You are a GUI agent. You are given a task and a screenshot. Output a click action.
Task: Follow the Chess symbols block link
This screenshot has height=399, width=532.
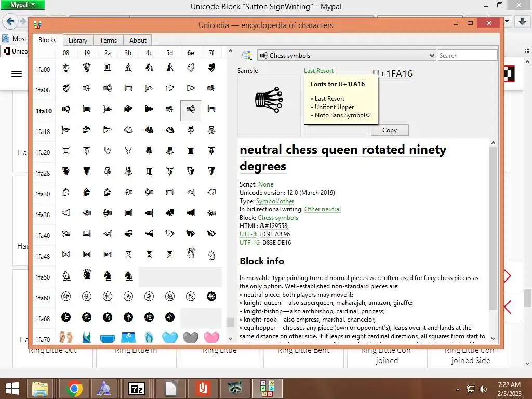[278, 218]
